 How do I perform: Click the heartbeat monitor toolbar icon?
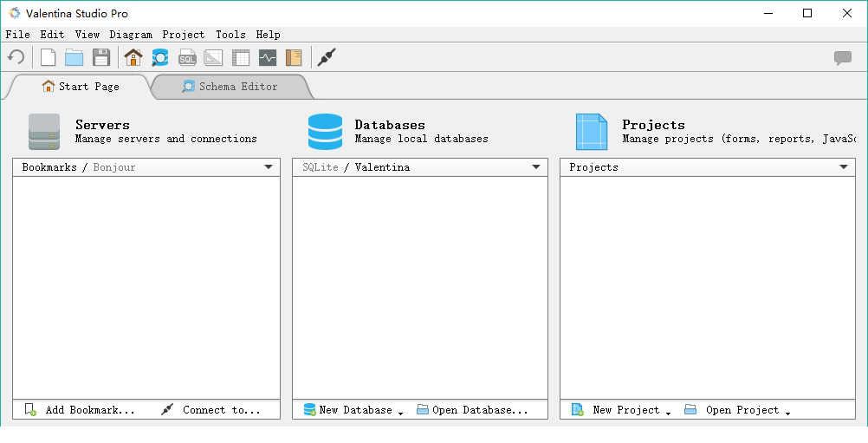point(268,58)
